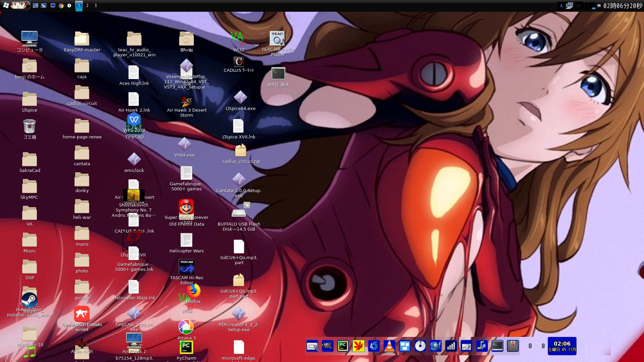Open the screenshot tool in the dock
The height and width of the screenshot is (362, 644).
[x=312, y=346]
